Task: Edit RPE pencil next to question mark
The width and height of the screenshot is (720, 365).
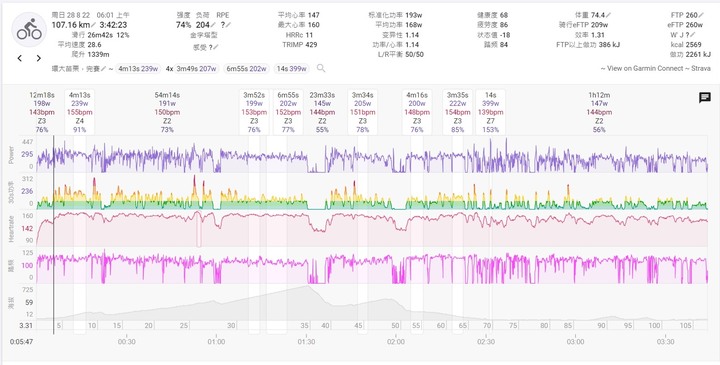Action: (229, 25)
